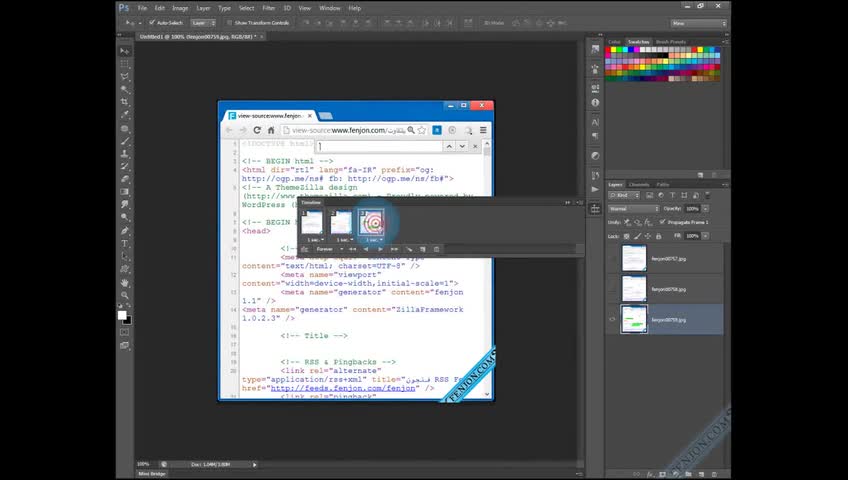Image resolution: width=848 pixels, height=480 pixels.
Task: Toggle the Auto-Select checkbox
Action: [x=152, y=23]
